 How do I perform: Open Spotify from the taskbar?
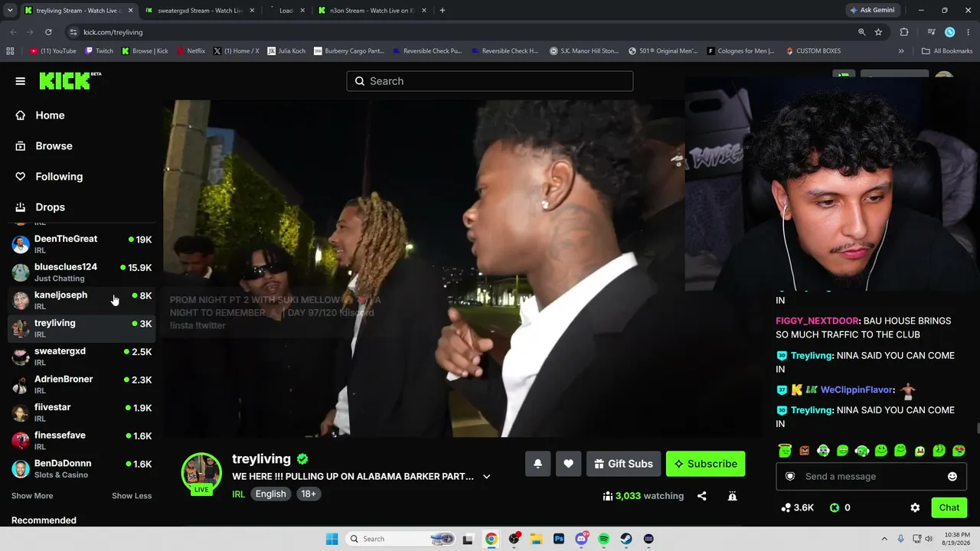(603, 539)
